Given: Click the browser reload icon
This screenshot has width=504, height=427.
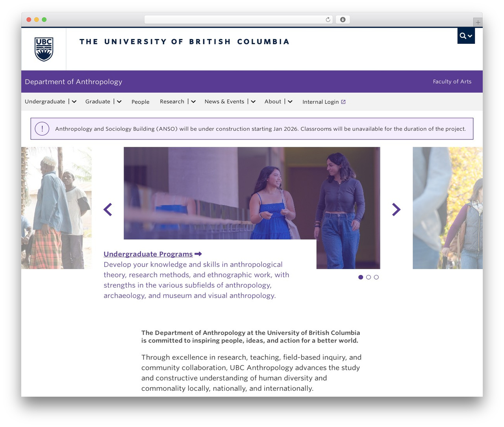Looking at the screenshot, I should pyautogui.click(x=328, y=20).
